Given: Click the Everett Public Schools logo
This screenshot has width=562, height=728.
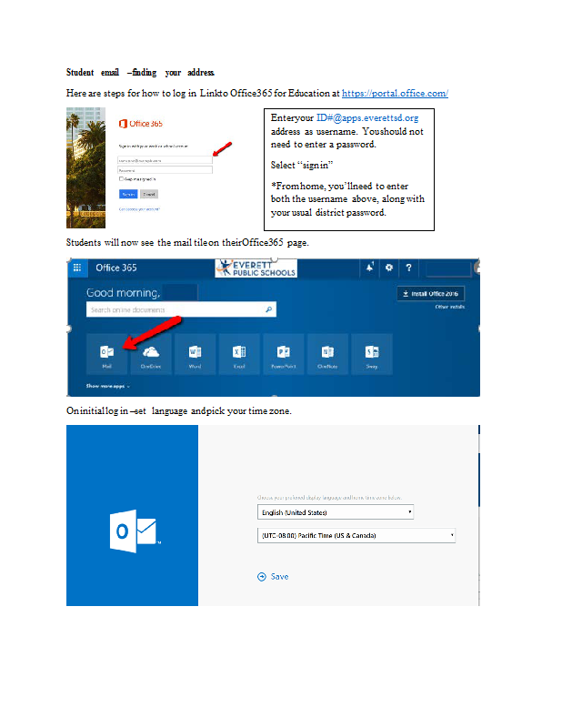Looking at the screenshot, I should pos(256,268).
